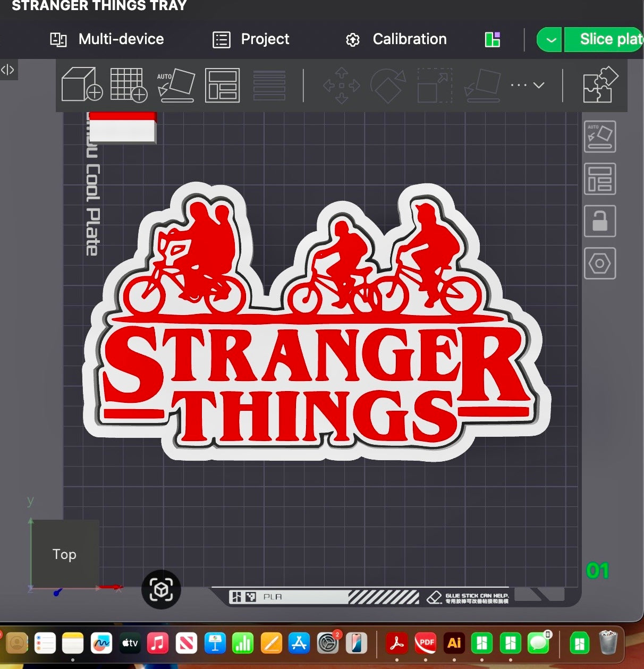Open Adobe Illustrator from the Dock
Viewport: 644px width, 669px height.
pos(454,643)
